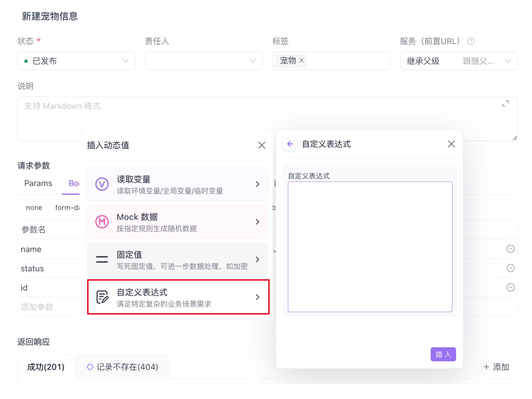The width and height of the screenshot is (532, 399).
Task: Click inside the 自定义表达式 text area
Action: tap(370, 247)
